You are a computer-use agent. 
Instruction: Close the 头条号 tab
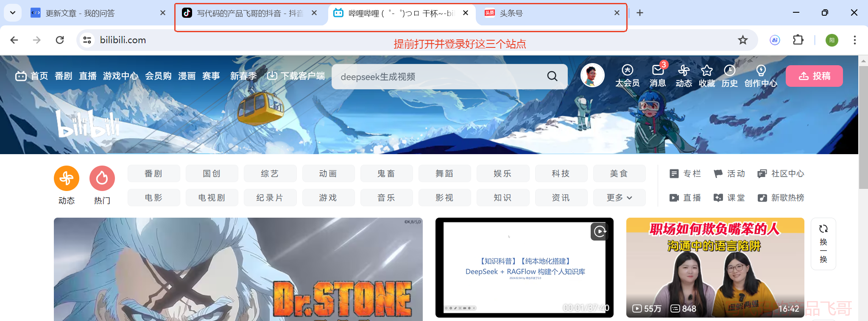[617, 13]
